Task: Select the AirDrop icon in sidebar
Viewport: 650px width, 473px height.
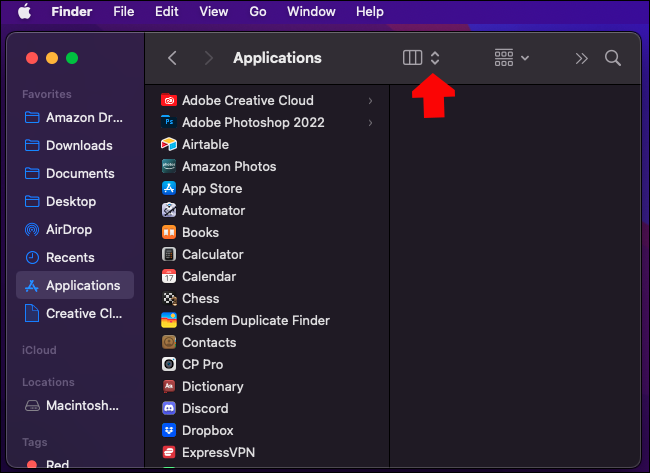Action: pos(31,229)
